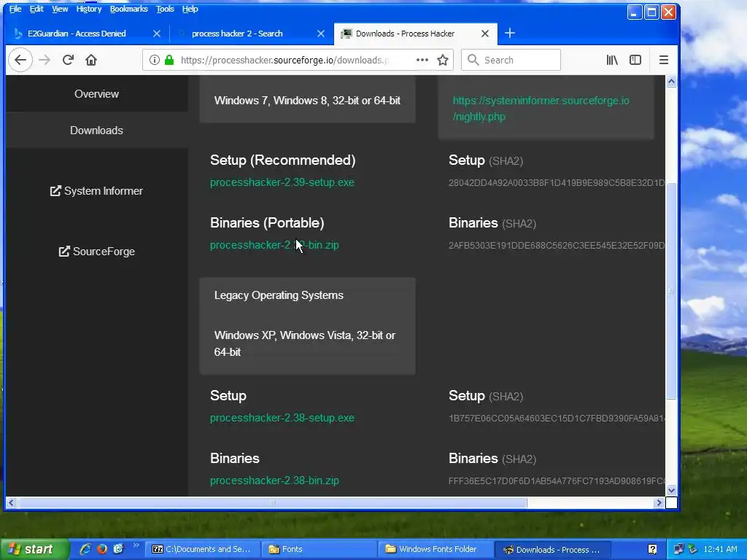
Task: Click Downloads - Process taskbar button
Action: (552, 549)
